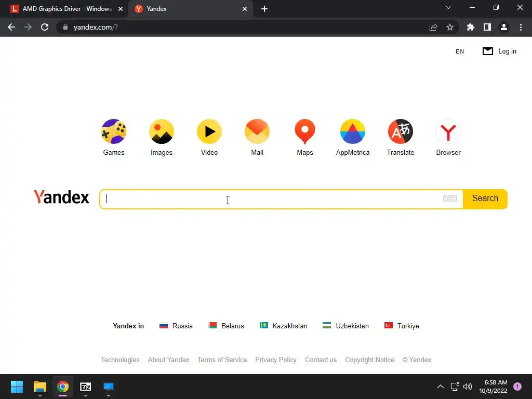Open the Technologies footer link
Image resolution: width=532 pixels, height=399 pixels.
[120, 360]
